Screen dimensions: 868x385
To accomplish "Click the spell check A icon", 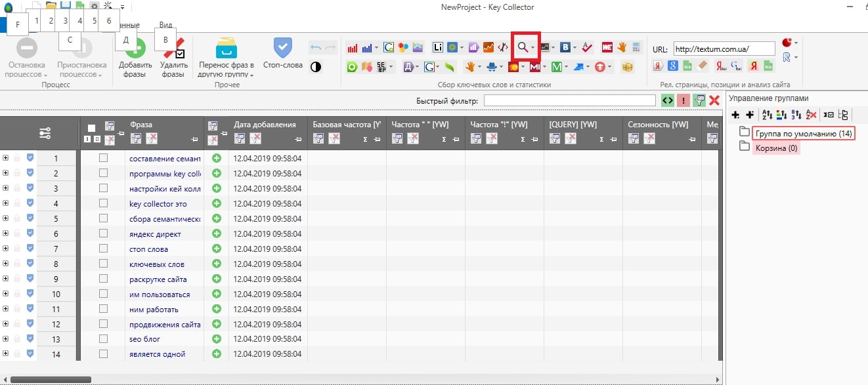I will point(587,47).
